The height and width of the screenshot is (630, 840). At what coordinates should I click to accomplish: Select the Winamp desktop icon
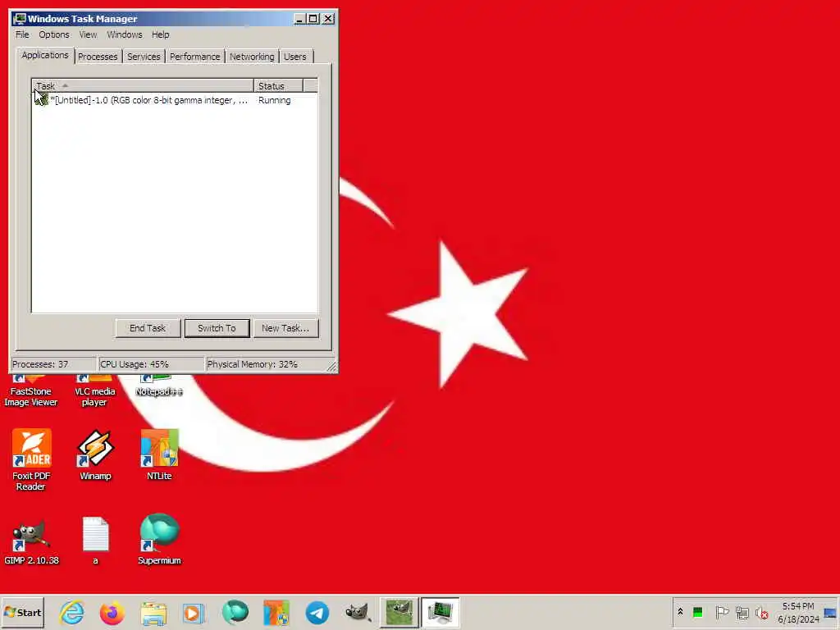click(95, 454)
